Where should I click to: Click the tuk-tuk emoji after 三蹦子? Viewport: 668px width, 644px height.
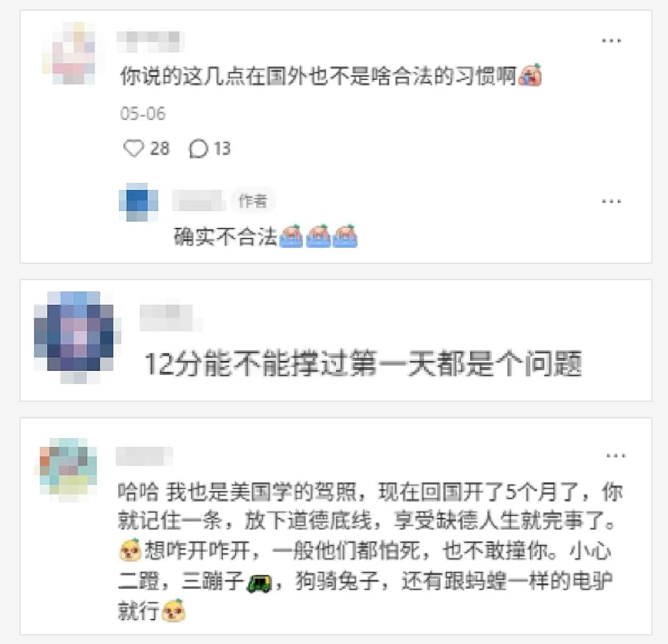[259, 581]
